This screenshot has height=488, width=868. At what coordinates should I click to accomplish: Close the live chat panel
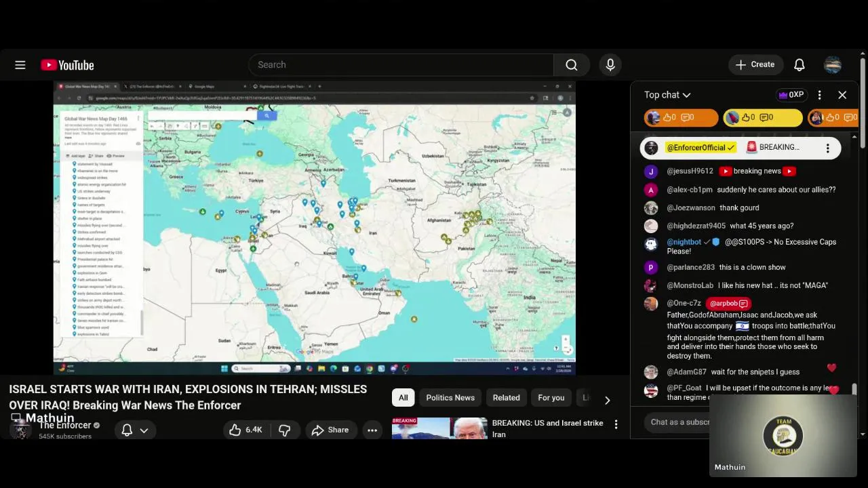click(842, 95)
